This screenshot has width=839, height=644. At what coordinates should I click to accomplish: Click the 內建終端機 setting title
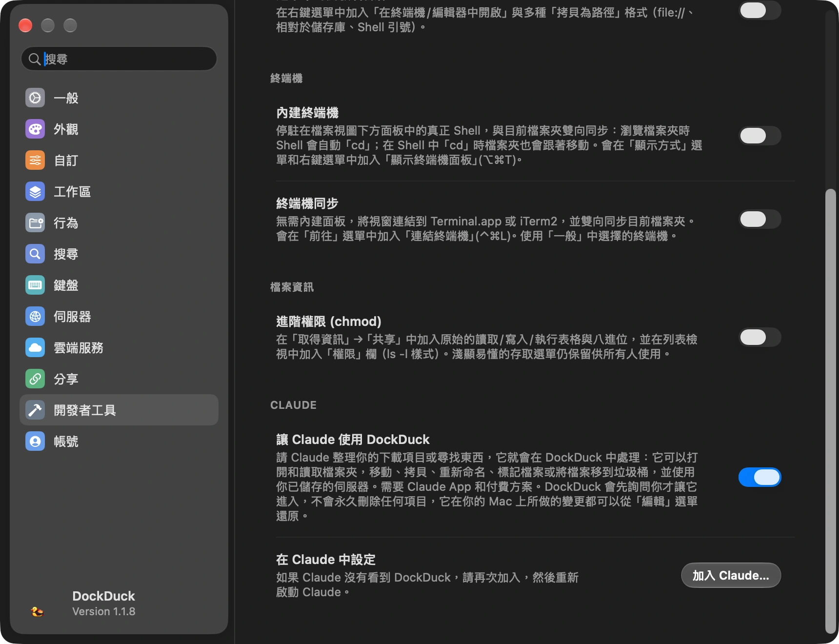click(x=307, y=113)
